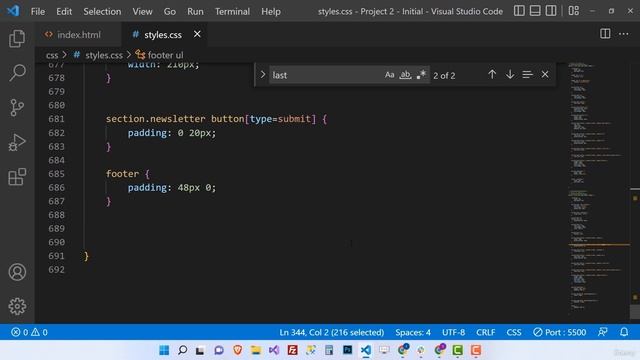Close the find widget
Viewport: 640px width, 360px height.
tap(545, 75)
